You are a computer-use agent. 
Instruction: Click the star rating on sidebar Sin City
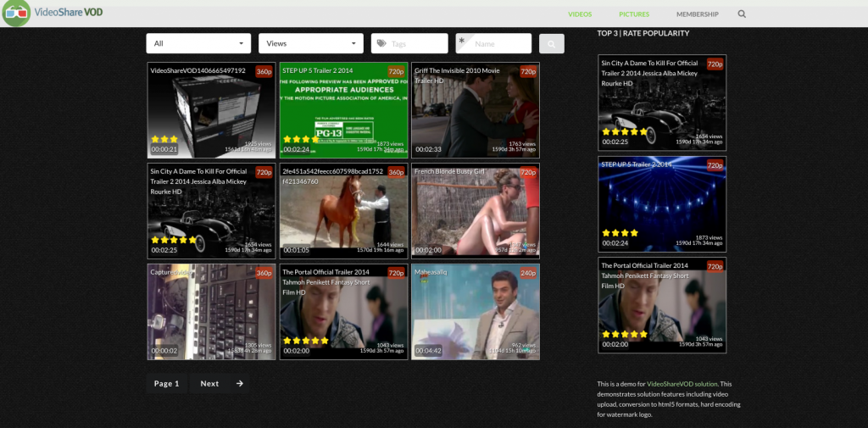(x=625, y=131)
